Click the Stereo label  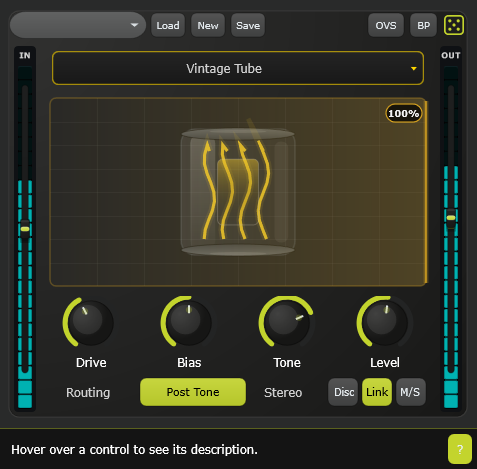click(283, 392)
